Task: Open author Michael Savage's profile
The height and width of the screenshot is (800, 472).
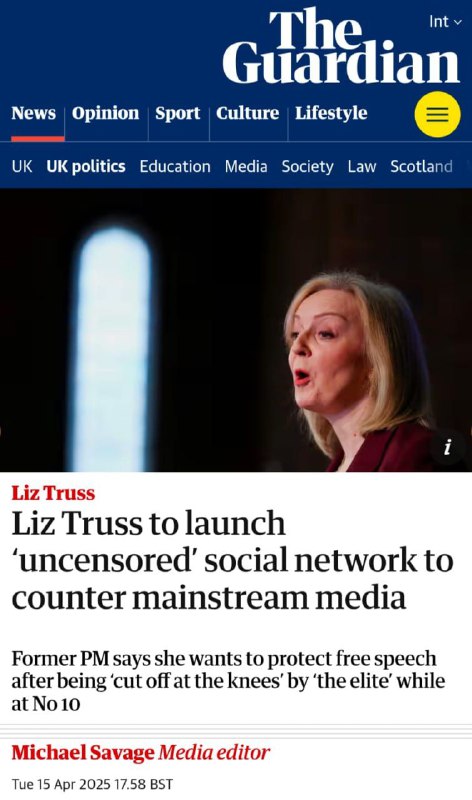Action: (x=83, y=753)
